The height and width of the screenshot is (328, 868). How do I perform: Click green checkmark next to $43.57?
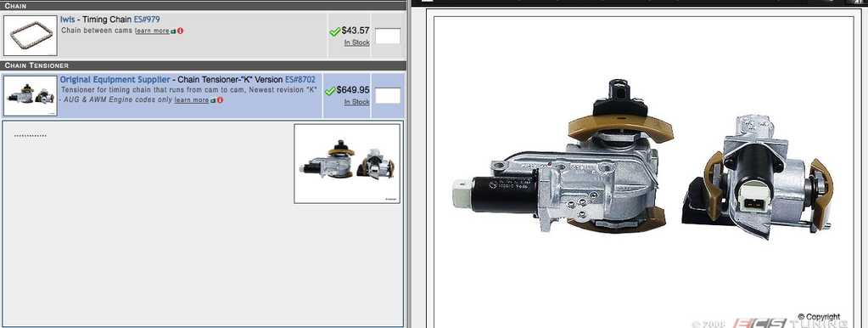334,32
